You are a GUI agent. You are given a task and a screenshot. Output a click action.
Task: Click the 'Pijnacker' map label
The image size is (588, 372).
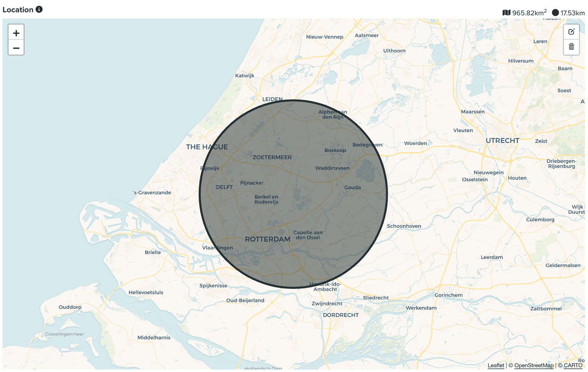click(252, 183)
